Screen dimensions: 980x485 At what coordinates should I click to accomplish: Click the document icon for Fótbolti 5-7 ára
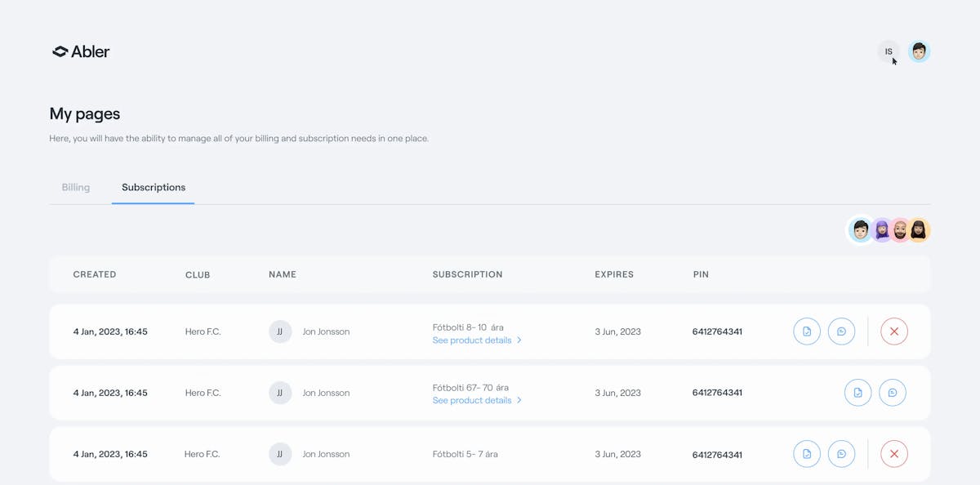tap(807, 454)
